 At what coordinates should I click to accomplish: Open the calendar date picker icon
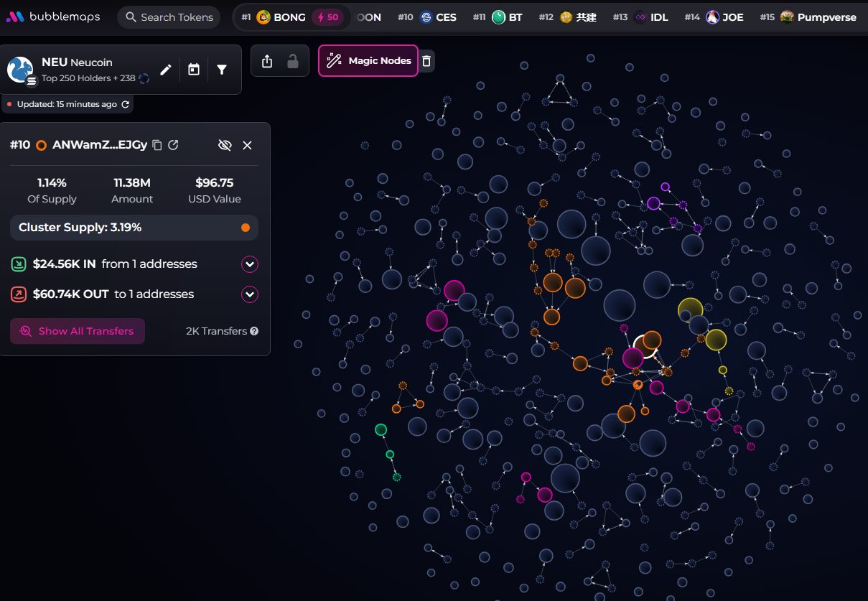(194, 70)
